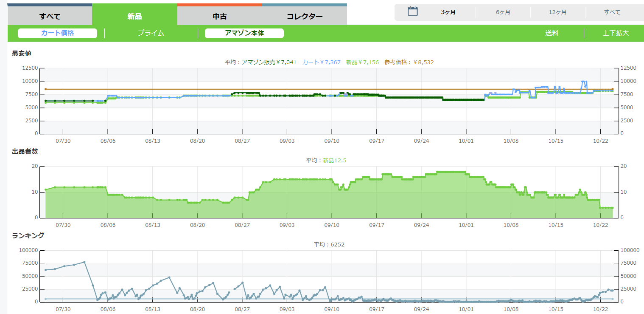Choose the 12ヶ月 time range
644x314 pixels.
click(557, 12)
